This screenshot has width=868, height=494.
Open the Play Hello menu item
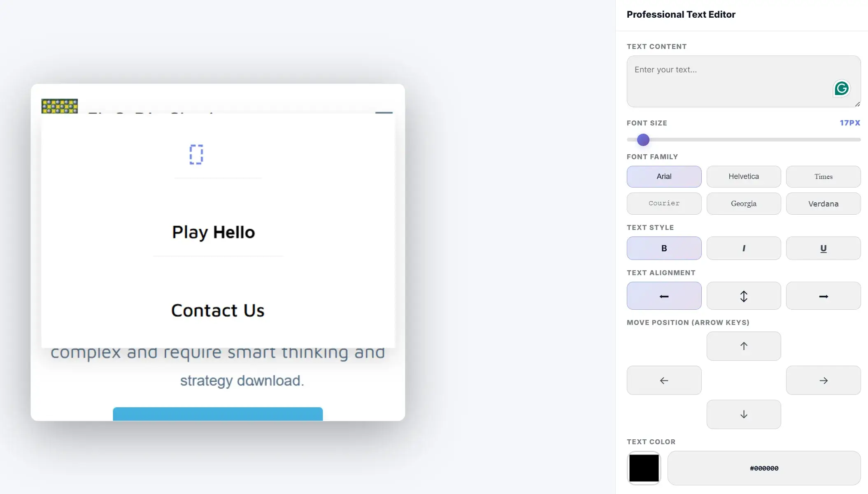[214, 232]
